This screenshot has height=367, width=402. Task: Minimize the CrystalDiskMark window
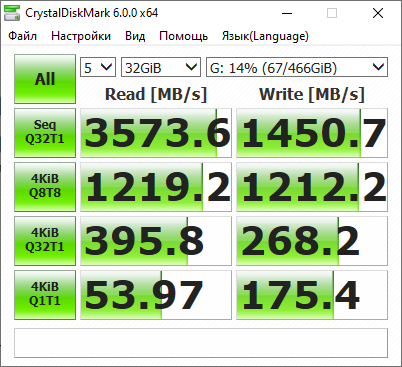click(287, 13)
